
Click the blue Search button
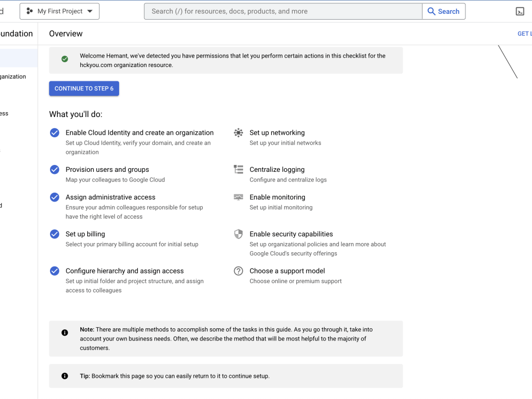(x=444, y=11)
